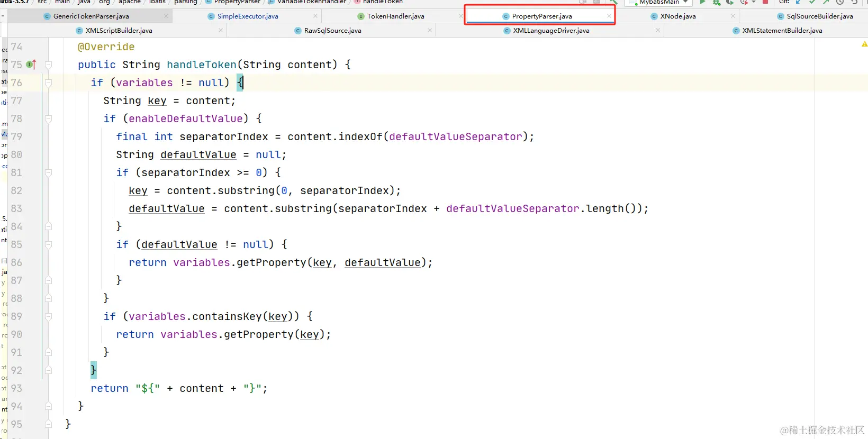Click the @Override annotation on line 74
This screenshot has height=439, width=868.
106,47
